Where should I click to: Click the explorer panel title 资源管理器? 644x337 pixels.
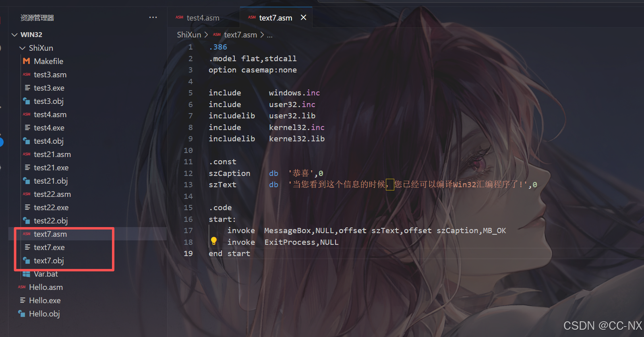(37, 18)
